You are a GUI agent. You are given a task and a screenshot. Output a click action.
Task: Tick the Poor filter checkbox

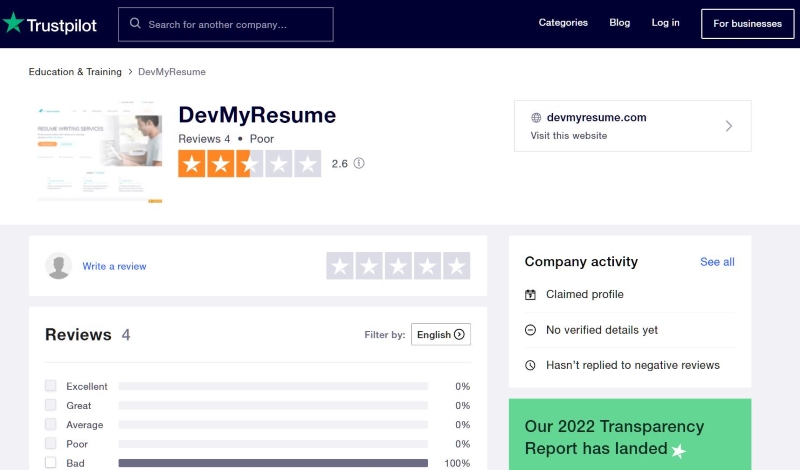51,443
